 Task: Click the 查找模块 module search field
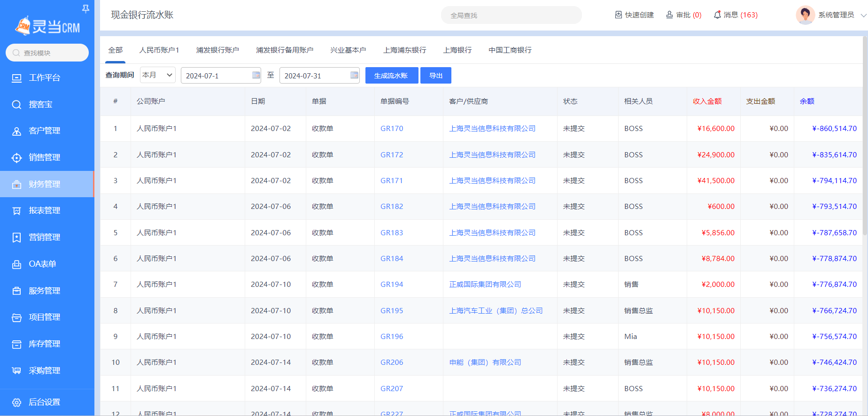[47, 53]
